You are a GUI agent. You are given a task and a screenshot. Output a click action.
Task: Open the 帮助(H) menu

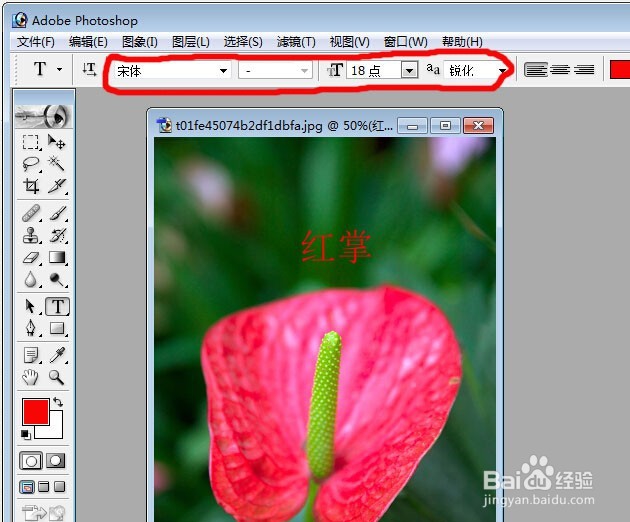pyautogui.click(x=462, y=41)
